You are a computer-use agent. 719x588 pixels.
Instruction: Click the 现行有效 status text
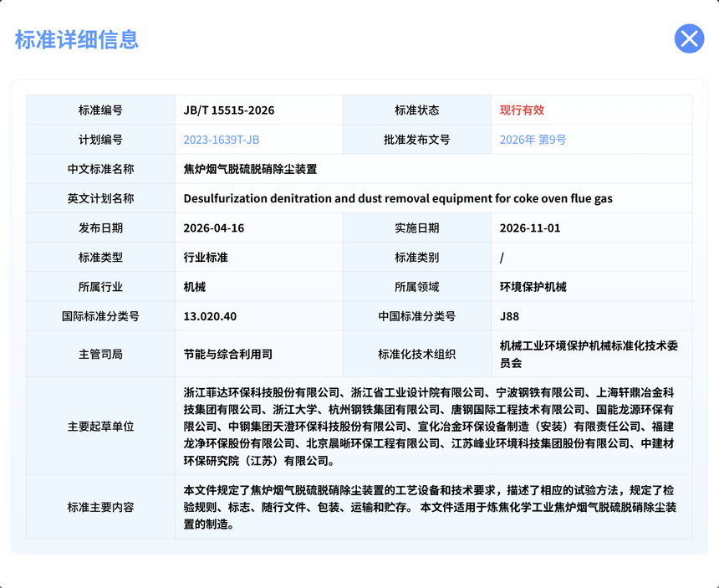(x=522, y=110)
